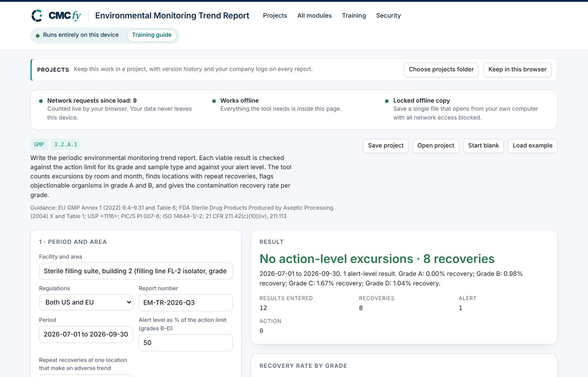Visit the Security page
Screen dimensions: 588x377
point(388,15)
